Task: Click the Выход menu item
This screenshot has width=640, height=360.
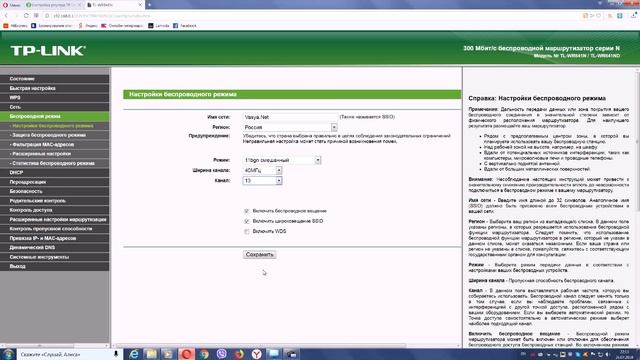Action: pyautogui.click(x=55, y=267)
